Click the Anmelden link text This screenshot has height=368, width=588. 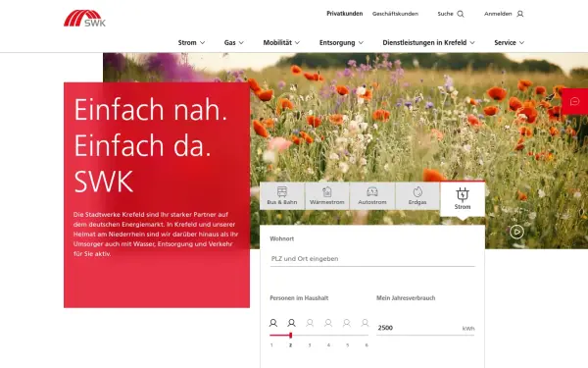click(498, 14)
